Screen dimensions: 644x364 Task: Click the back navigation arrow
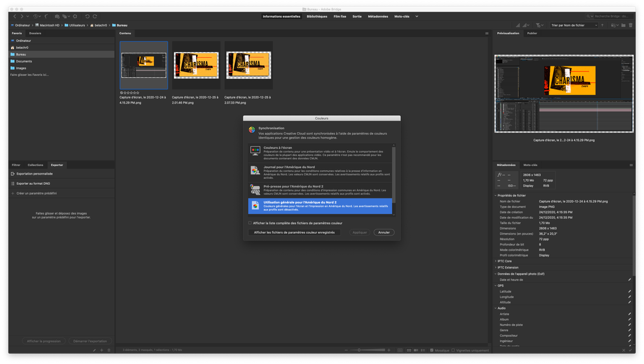click(14, 16)
